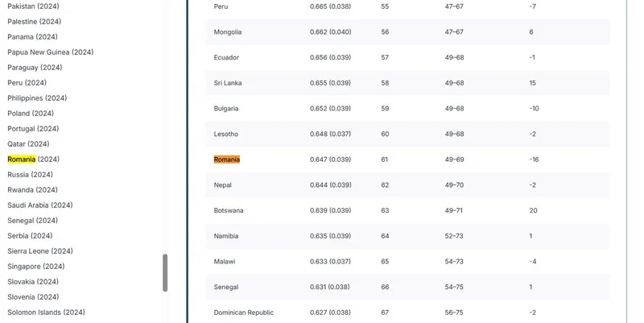Click Dominican Republic table row
Screen dimensions: 644x323
click(x=244, y=313)
